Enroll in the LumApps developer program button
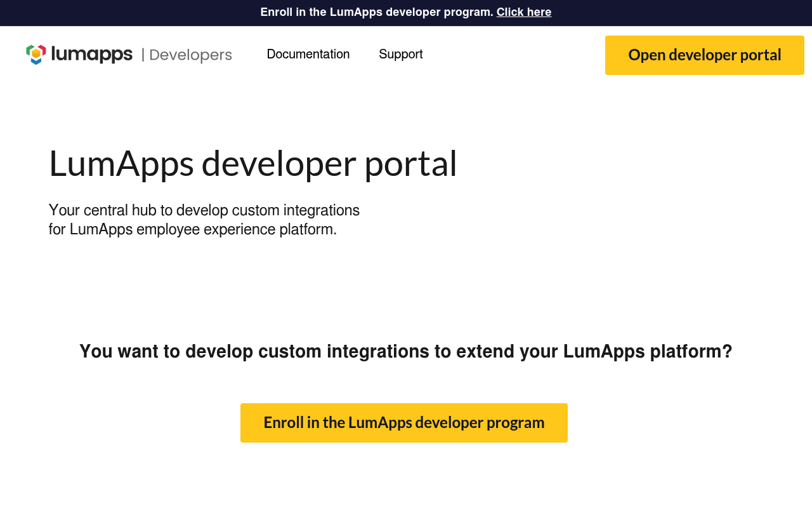 [x=404, y=423]
